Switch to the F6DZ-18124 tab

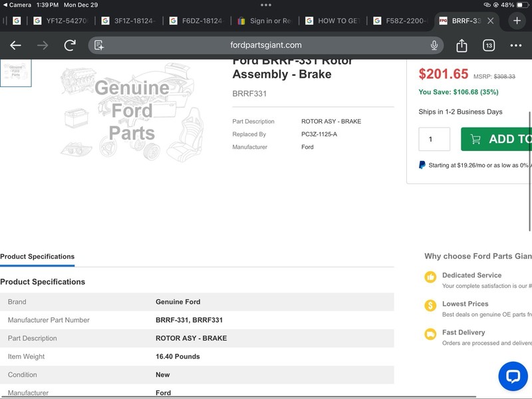(196, 21)
